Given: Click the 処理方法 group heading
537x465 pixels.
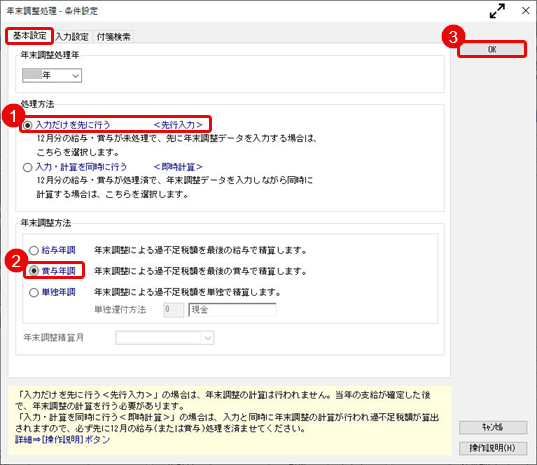Looking at the screenshot, I should coord(38,104).
